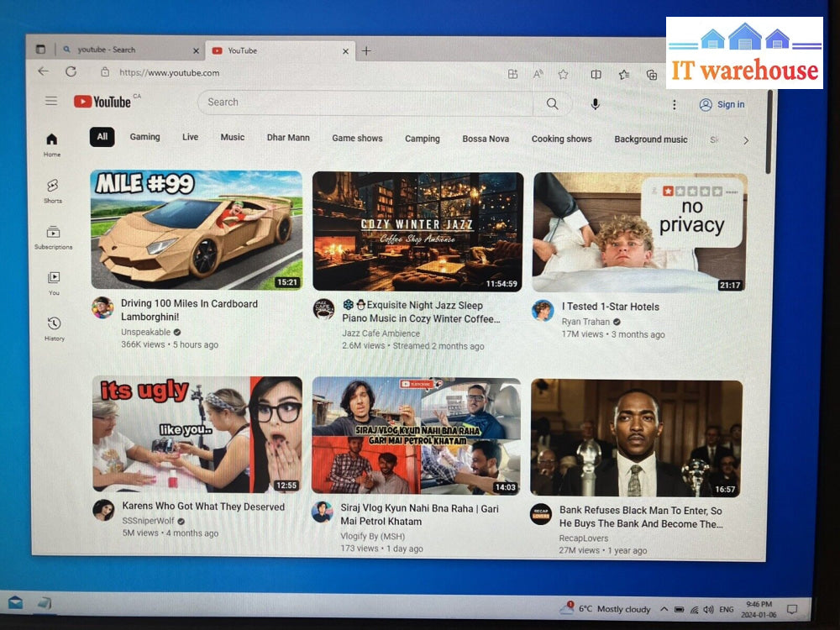Screen dimensions: 840x630
Task: Select the Gaming category chip
Action: click(144, 137)
